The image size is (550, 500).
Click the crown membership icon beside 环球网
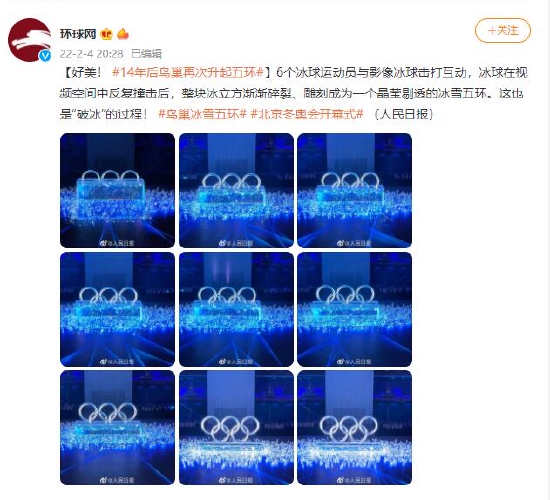pyautogui.click(x=106, y=34)
